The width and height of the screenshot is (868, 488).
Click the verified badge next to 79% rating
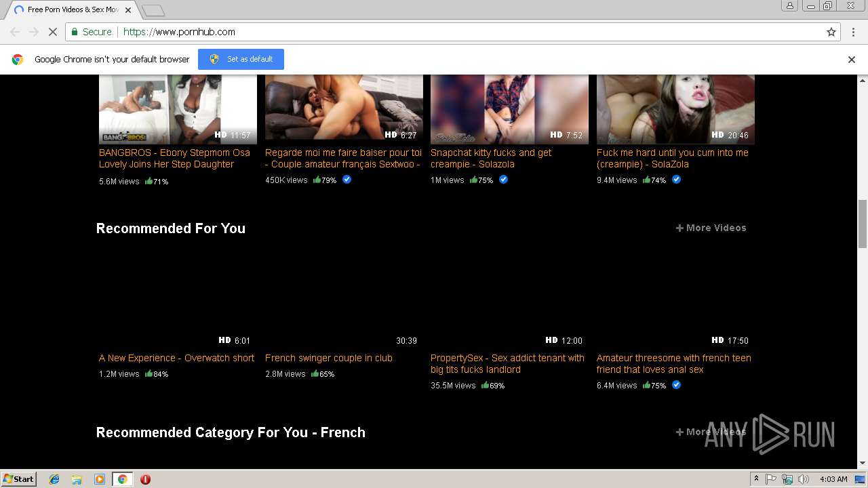347,180
